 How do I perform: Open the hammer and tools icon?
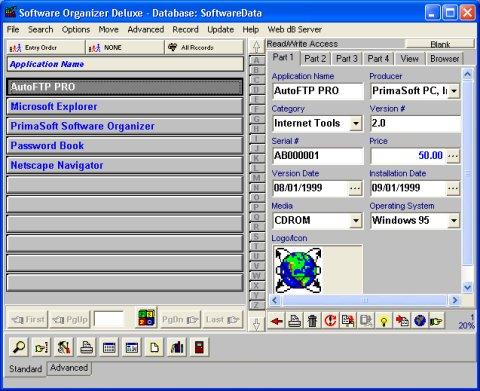(64, 347)
